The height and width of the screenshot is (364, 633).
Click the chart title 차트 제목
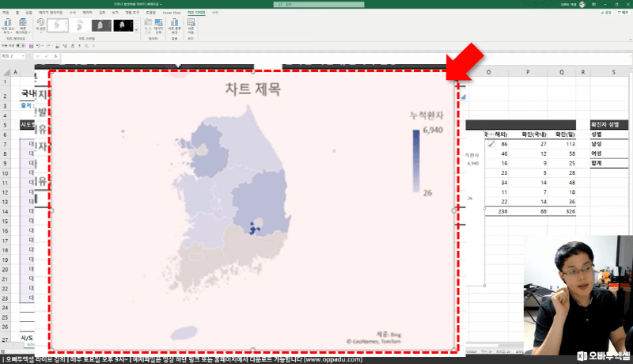click(252, 89)
